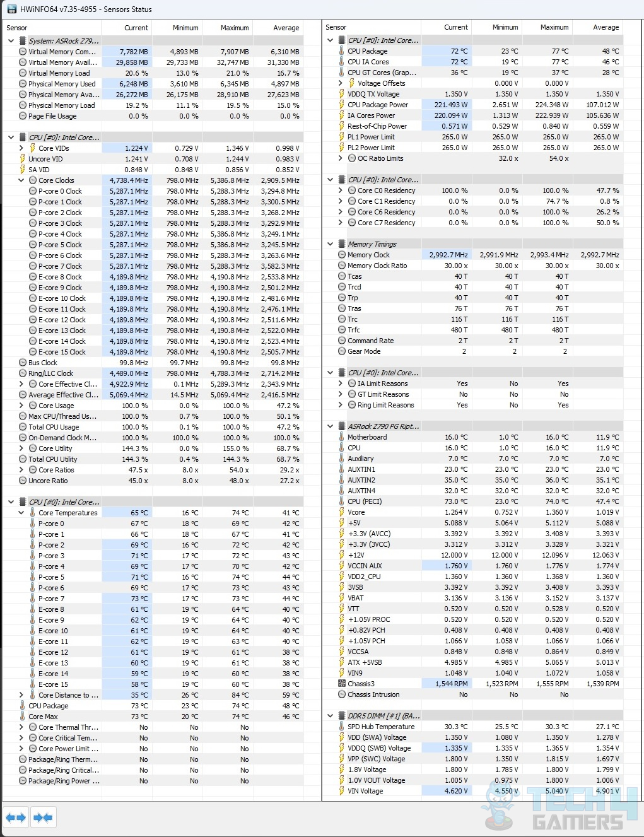Click the thermometer icon beside SPD Hub Temperature
This screenshot has width=644, height=837.
click(342, 727)
